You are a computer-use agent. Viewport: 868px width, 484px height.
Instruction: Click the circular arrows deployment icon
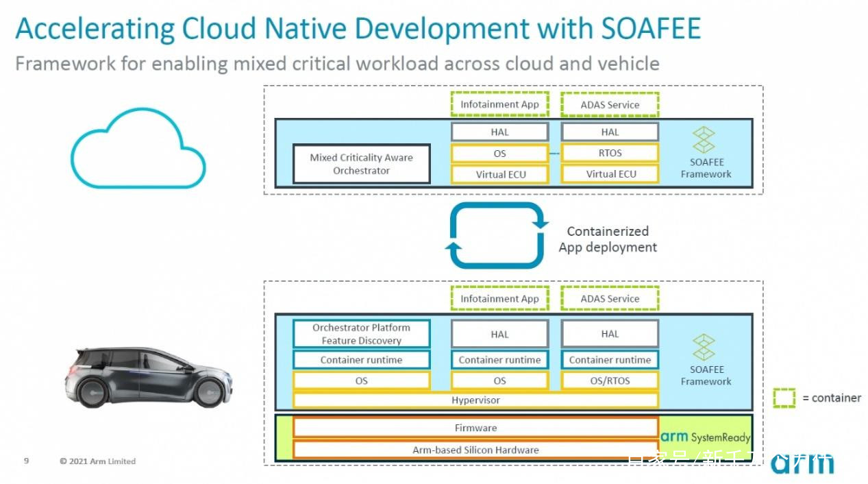pyautogui.click(x=498, y=234)
